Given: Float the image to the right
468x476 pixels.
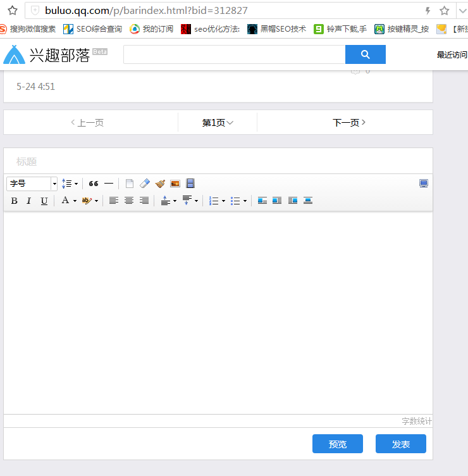Looking at the screenshot, I should [293, 201].
